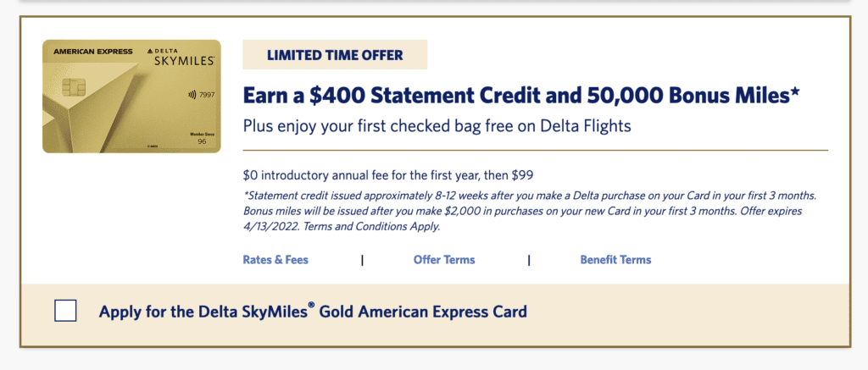Check the Apply for Delta SkyMiles Gold checkbox
The image size is (868, 370).
point(65,310)
